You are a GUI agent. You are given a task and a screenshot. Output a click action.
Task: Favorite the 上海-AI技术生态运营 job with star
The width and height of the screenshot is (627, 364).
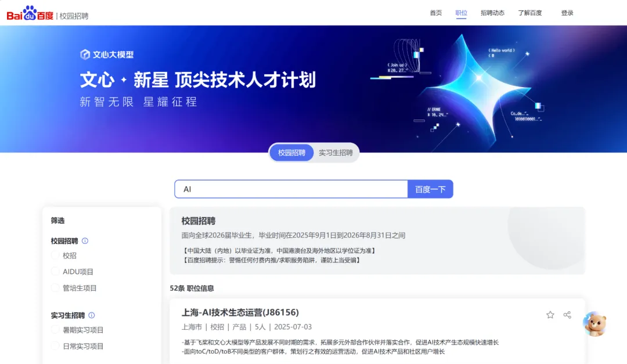click(x=550, y=315)
